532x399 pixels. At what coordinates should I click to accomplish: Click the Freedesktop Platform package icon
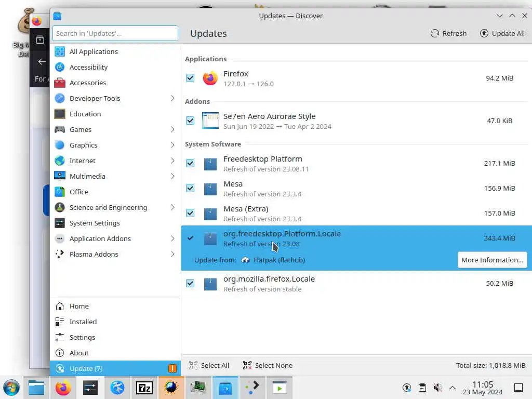click(210, 164)
